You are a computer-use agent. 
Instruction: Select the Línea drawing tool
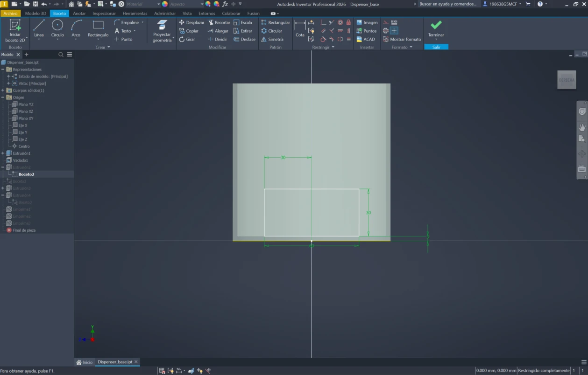[x=39, y=28]
